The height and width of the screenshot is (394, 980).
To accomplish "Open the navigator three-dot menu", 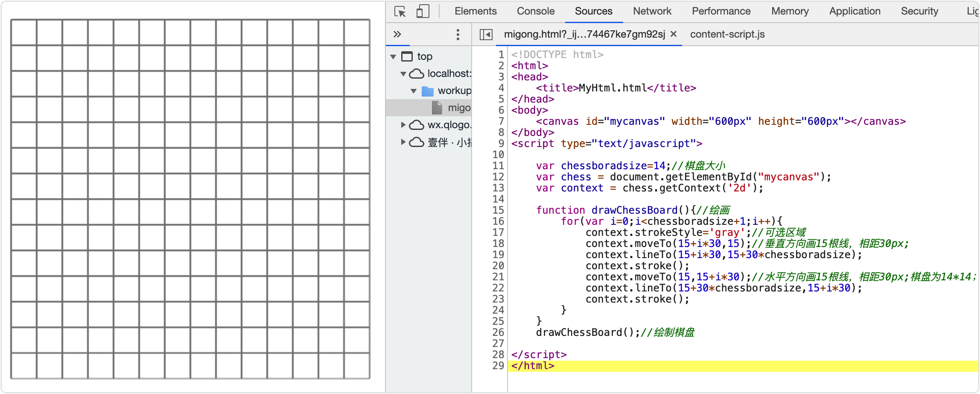I will click(458, 35).
